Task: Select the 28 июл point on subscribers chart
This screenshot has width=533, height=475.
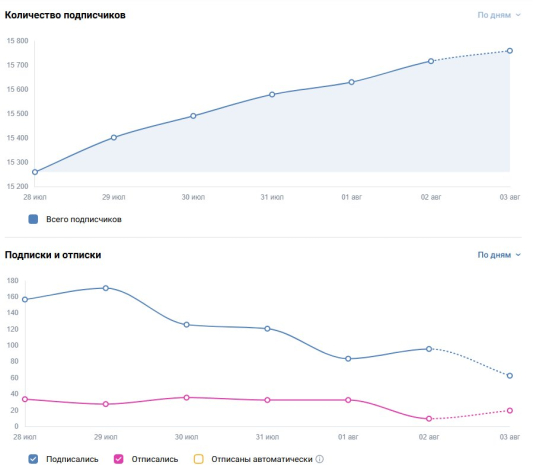Action: coord(35,172)
